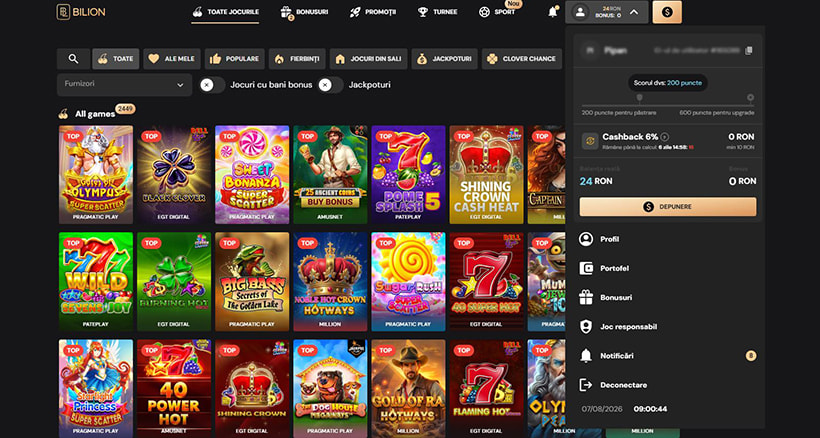
Task: Click the Notificări bell icon in account menu
Action: (586, 356)
